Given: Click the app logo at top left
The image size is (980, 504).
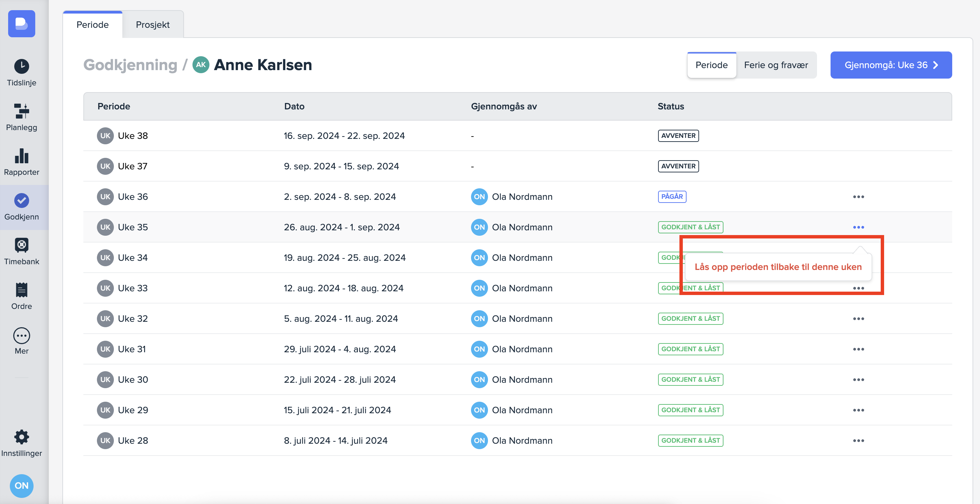Looking at the screenshot, I should pyautogui.click(x=21, y=24).
